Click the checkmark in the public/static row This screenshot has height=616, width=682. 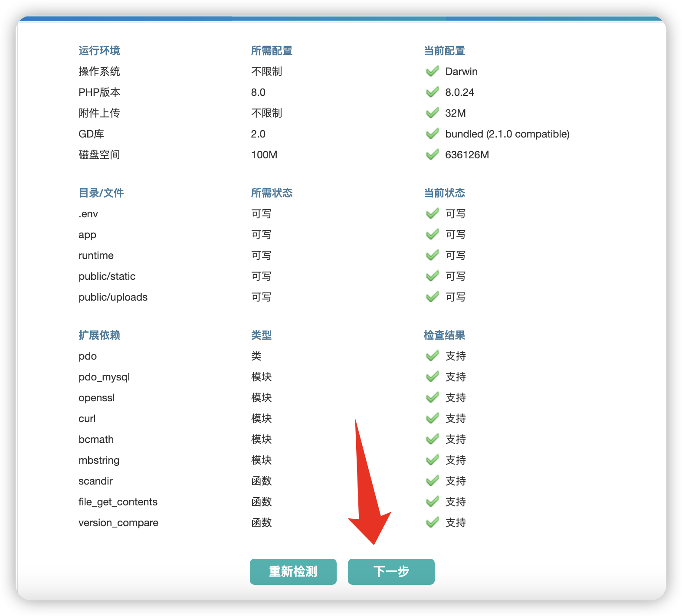click(432, 276)
